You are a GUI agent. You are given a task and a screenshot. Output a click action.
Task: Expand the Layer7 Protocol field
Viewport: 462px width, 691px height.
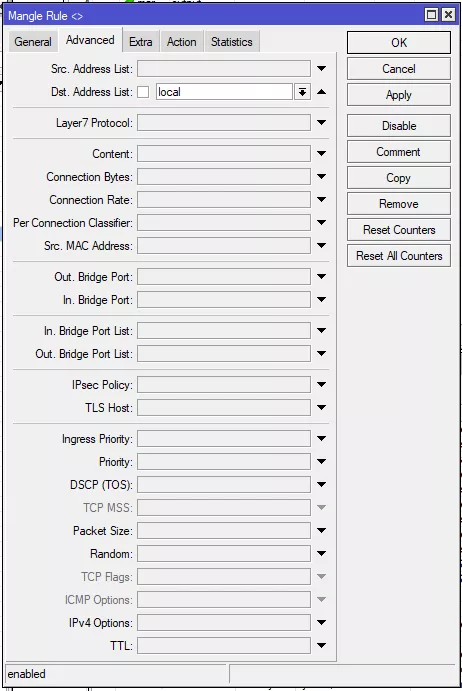pyautogui.click(x=321, y=123)
